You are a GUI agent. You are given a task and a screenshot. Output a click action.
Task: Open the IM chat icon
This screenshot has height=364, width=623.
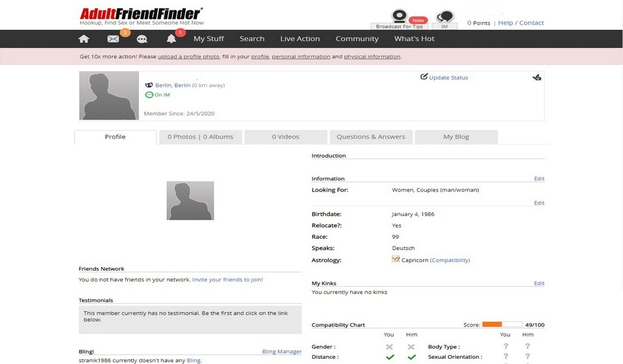click(445, 17)
